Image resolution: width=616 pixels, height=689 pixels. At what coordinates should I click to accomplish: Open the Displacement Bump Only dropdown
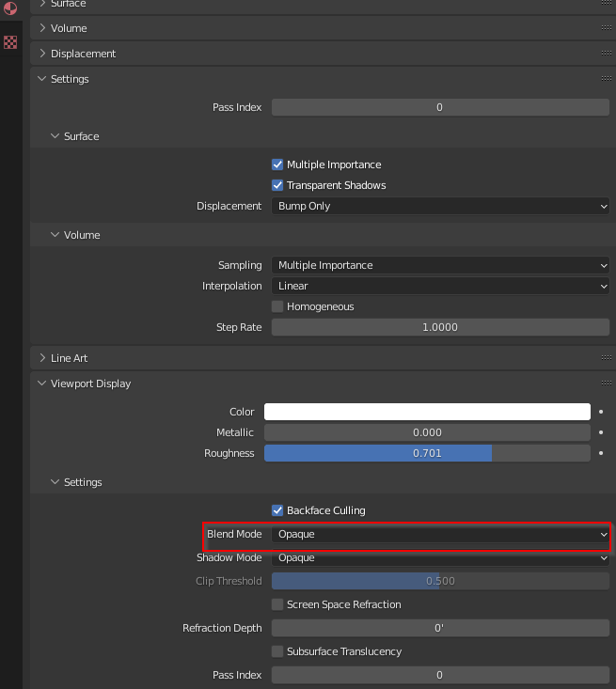coord(440,206)
